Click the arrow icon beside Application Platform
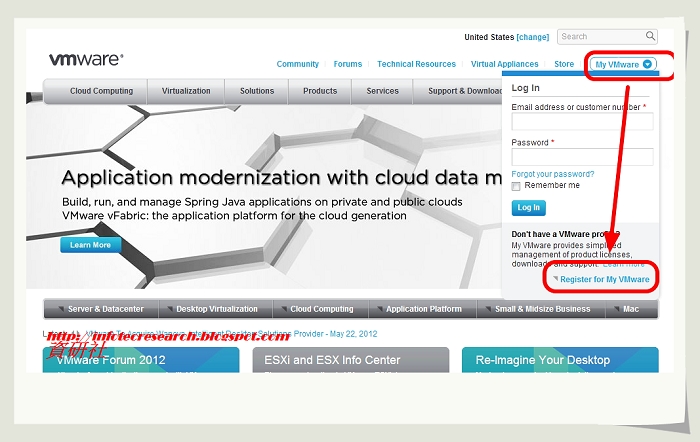 pos(380,309)
